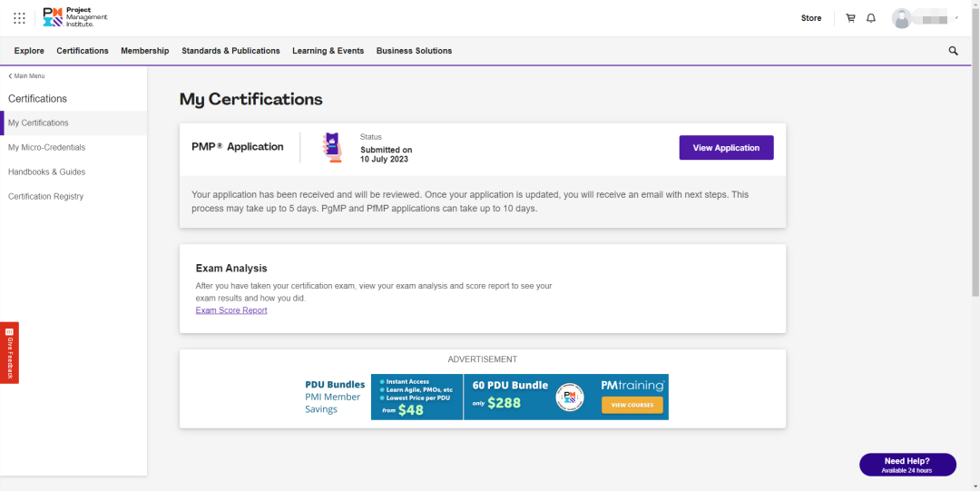
Task: Click the PMP application phone illustration
Action: pyautogui.click(x=332, y=148)
